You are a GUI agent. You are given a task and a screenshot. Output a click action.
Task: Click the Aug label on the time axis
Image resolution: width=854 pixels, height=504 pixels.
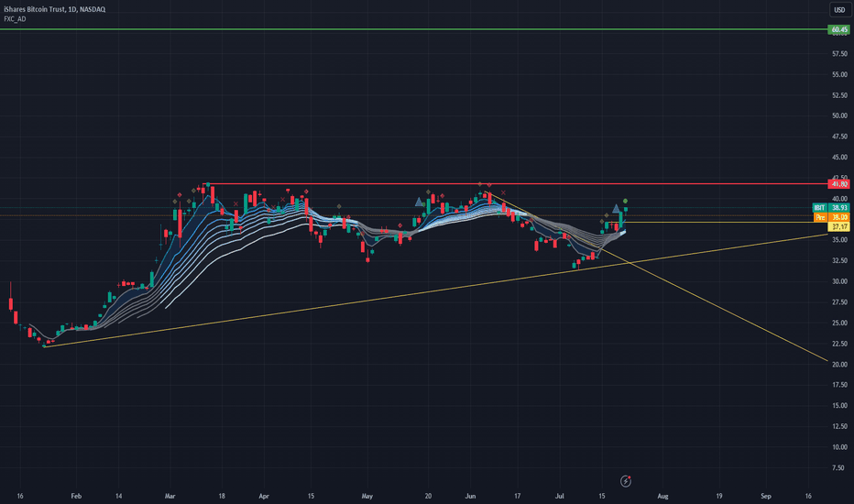pyautogui.click(x=662, y=497)
